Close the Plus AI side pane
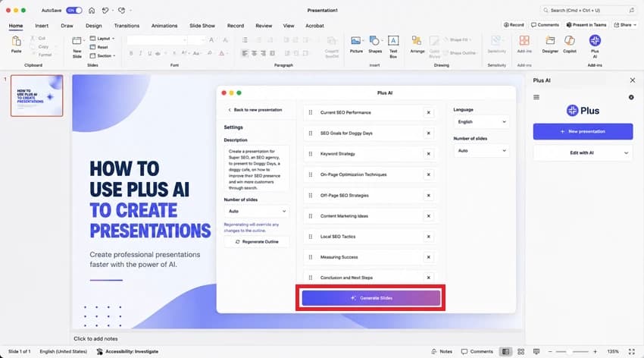Viewport: 644px width, 358px height. point(633,80)
